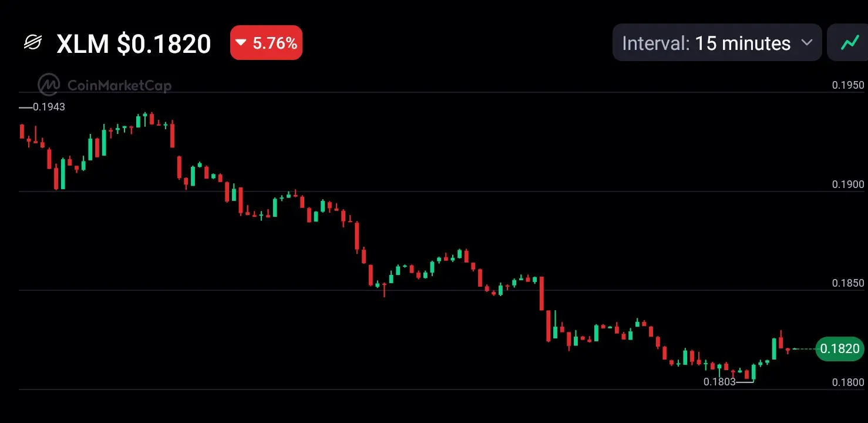Click the 0.1943 high price marker
Image resolution: width=868 pixels, height=423 pixels.
(x=42, y=107)
